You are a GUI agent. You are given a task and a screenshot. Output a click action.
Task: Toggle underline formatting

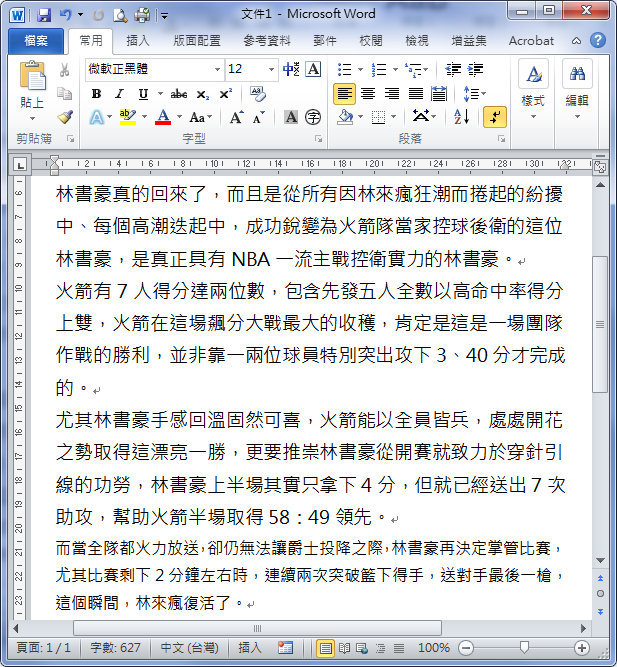pos(143,94)
